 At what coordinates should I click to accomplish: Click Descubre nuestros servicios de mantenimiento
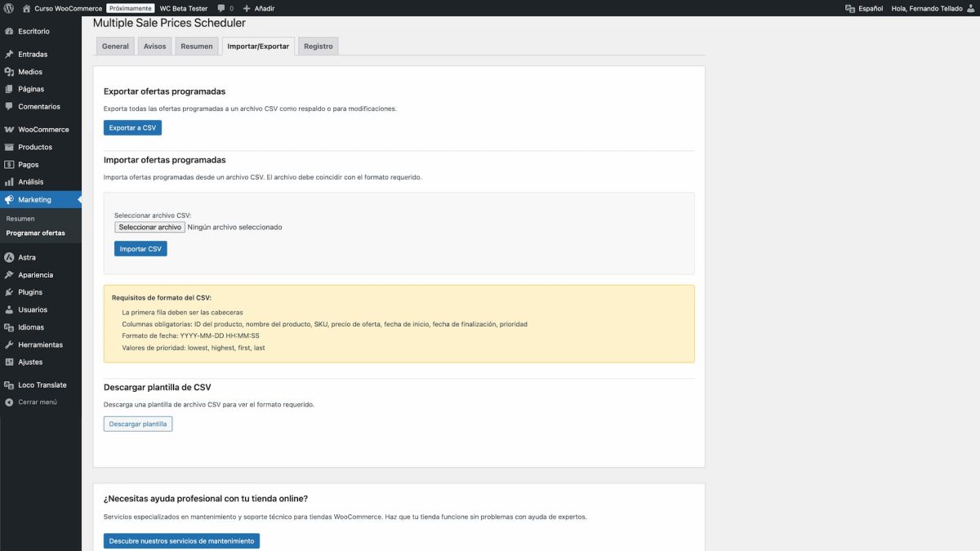(x=180, y=540)
